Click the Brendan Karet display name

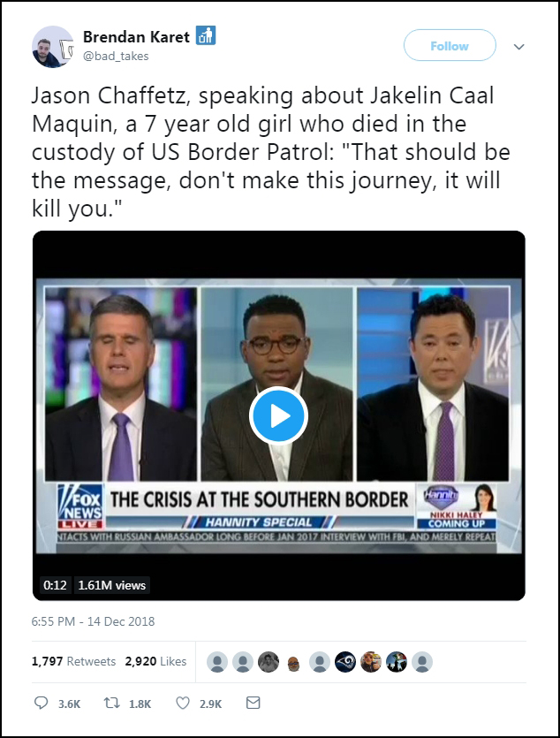click(x=136, y=36)
